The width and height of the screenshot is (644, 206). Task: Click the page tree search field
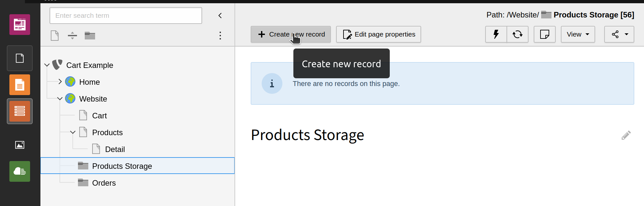tap(126, 16)
